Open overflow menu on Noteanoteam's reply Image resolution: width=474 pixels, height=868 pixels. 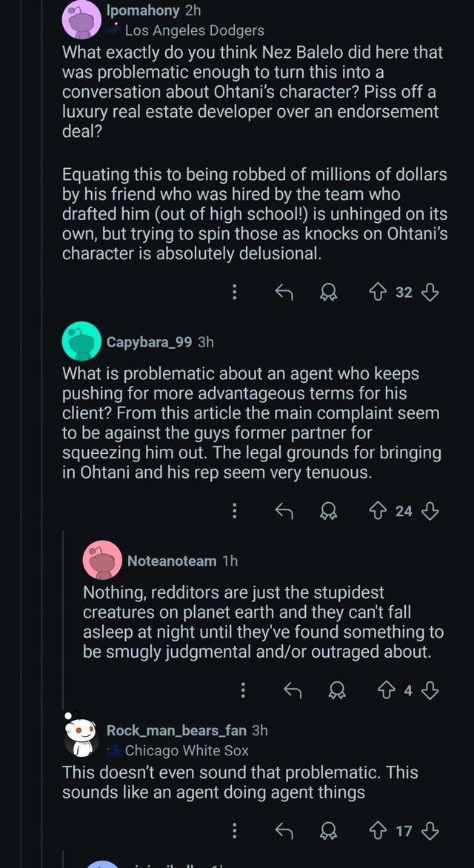click(244, 691)
